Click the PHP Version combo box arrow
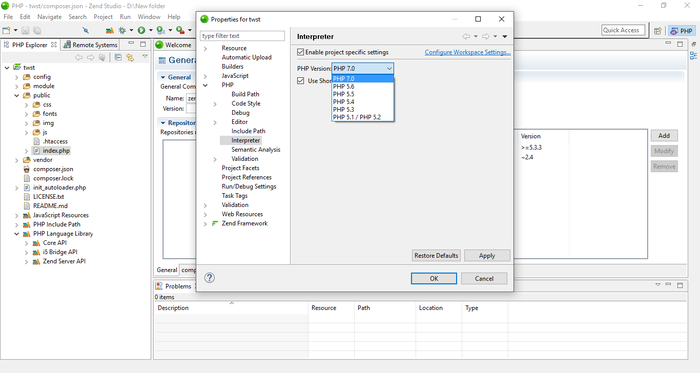This screenshot has height=373, width=700. click(x=389, y=68)
